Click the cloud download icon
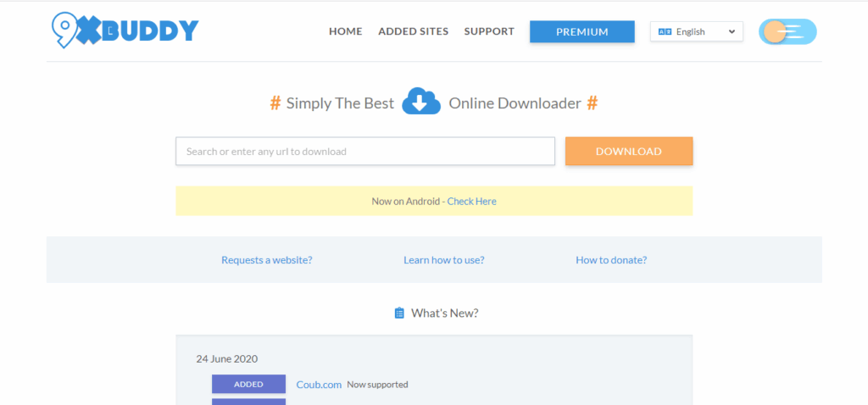The width and height of the screenshot is (868, 405). coord(421,102)
